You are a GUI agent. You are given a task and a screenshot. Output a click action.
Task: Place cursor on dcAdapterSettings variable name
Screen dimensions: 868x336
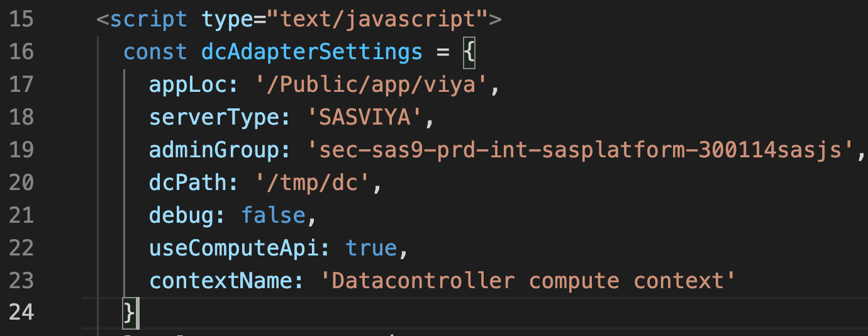(312, 52)
